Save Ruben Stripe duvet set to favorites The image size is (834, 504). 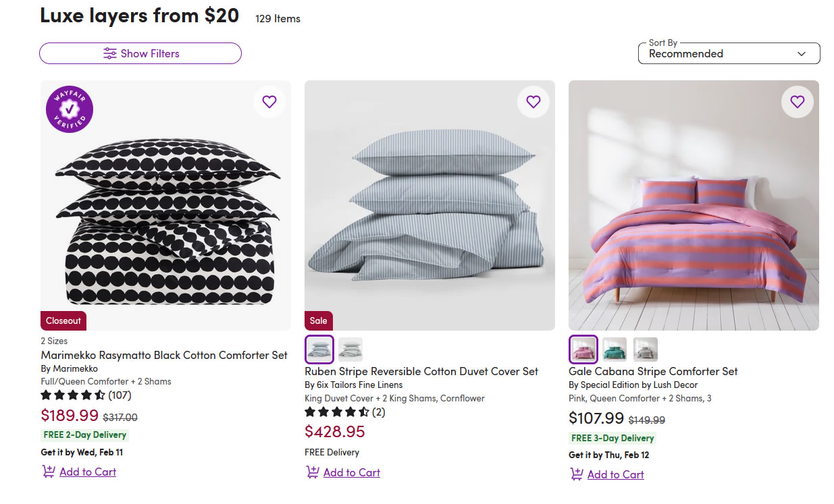pyautogui.click(x=533, y=102)
